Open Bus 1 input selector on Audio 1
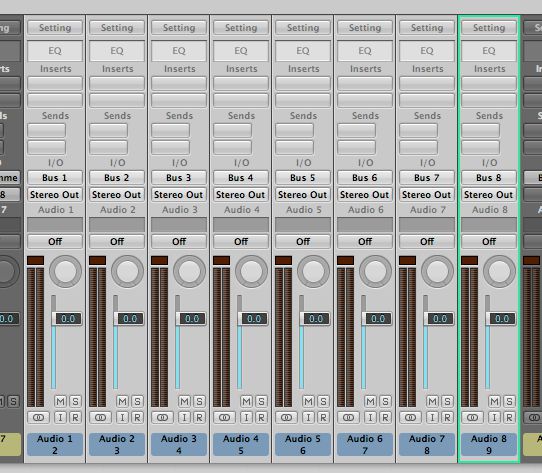542x473 pixels. 55,178
